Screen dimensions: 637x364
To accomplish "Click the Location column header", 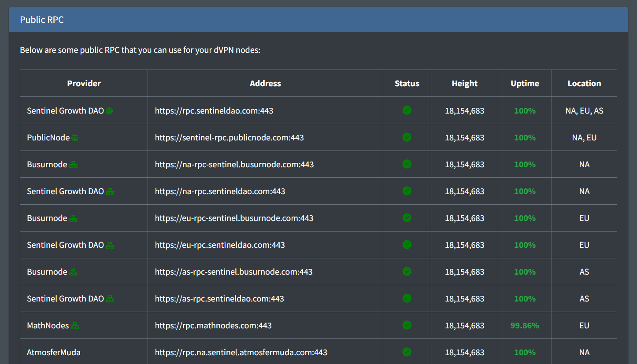I will tap(585, 84).
